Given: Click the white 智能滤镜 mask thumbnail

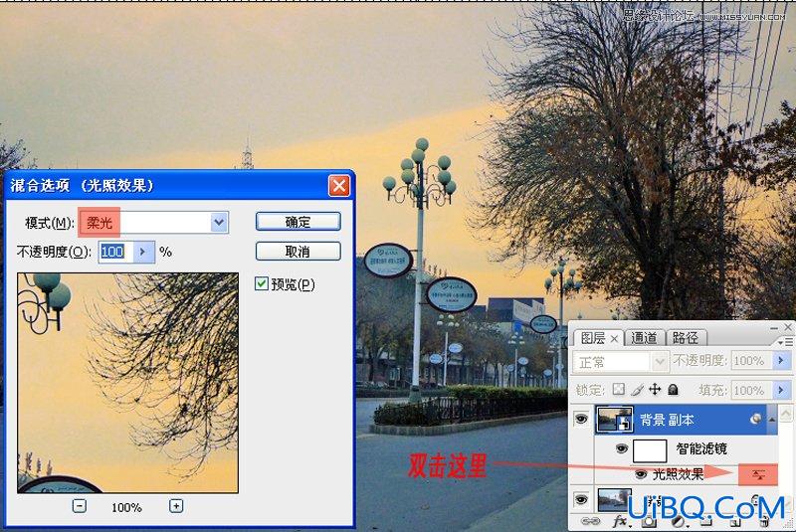Looking at the screenshot, I should point(650,450).
